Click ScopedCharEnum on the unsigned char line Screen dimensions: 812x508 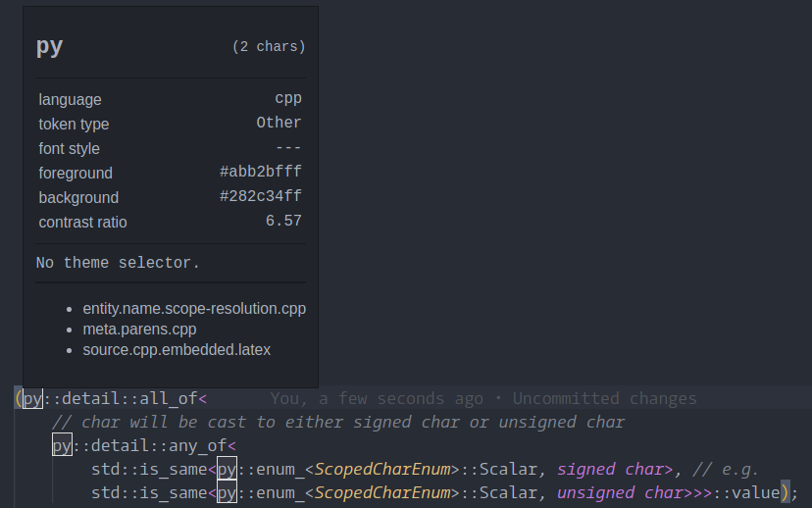(382, 492)
